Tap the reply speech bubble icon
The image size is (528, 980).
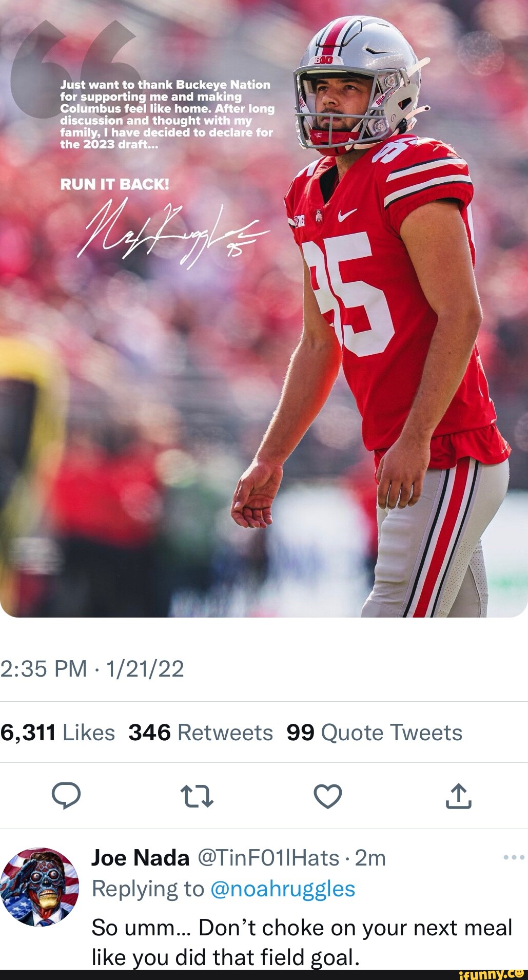(66, 796)
